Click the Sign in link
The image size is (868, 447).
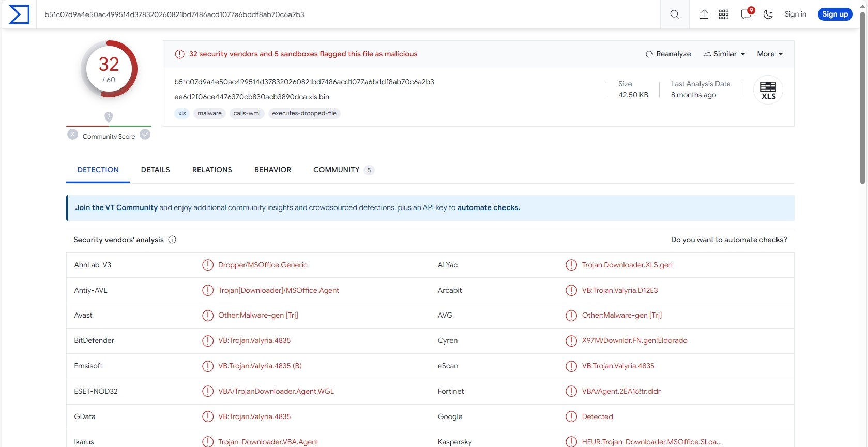tap(795, 14)
